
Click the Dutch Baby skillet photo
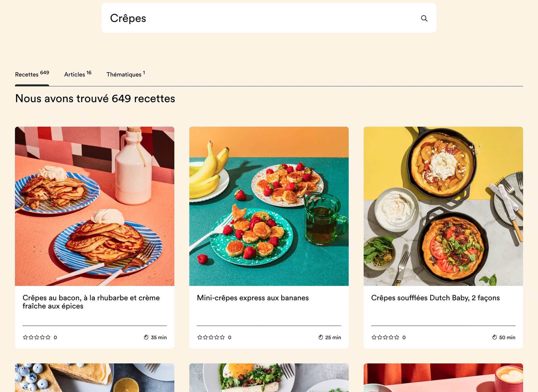(x=443, y=206)
